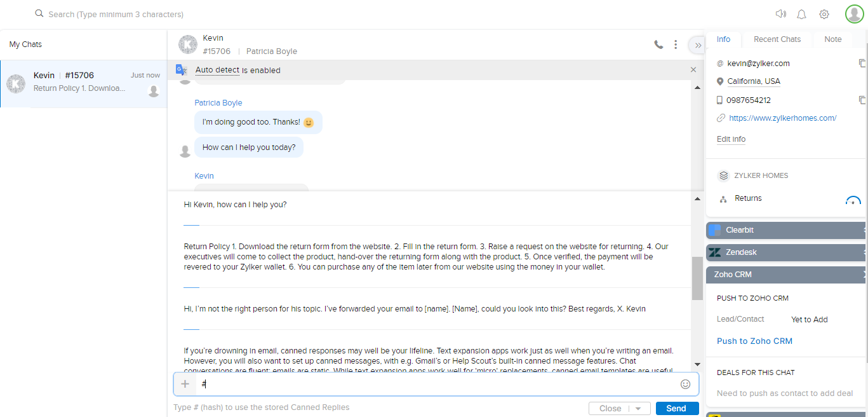Viewport: 868px width, 417px height.
Task: Toggle sound with the speaker icon
Action: point(780,14)
